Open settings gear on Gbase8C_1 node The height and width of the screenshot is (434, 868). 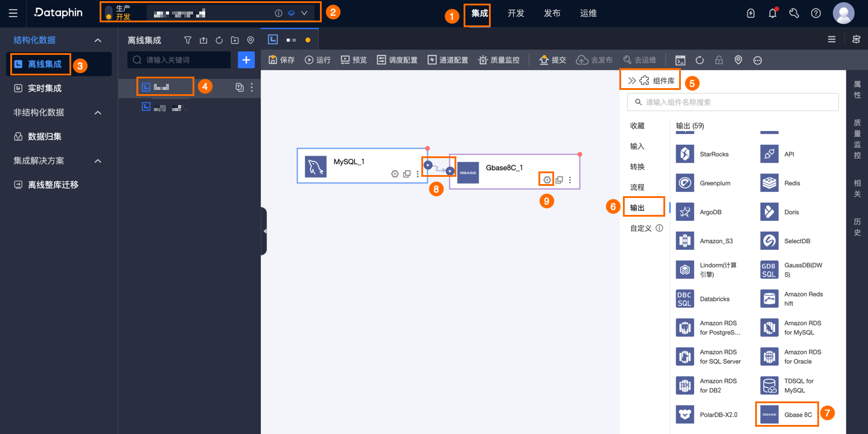point(547,180)
